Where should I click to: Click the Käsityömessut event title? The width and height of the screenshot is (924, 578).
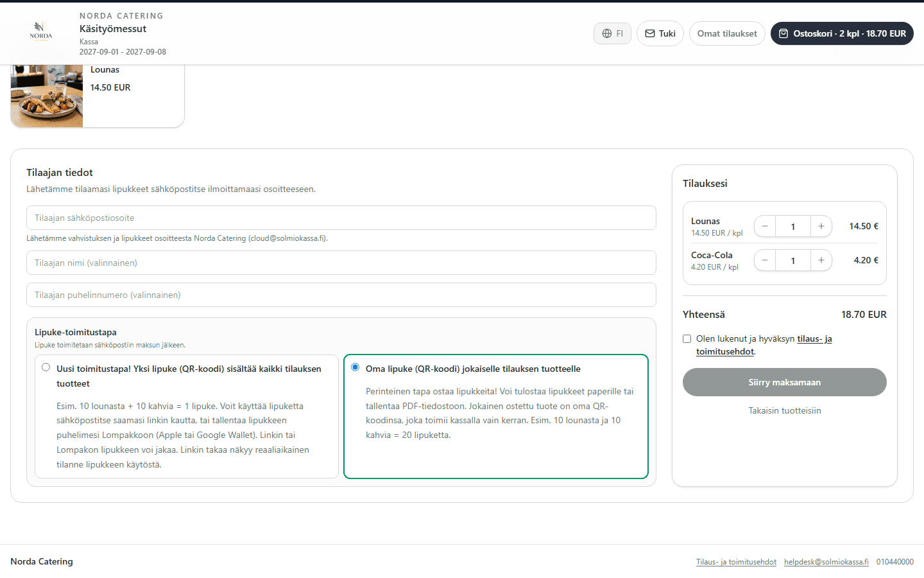113,29
